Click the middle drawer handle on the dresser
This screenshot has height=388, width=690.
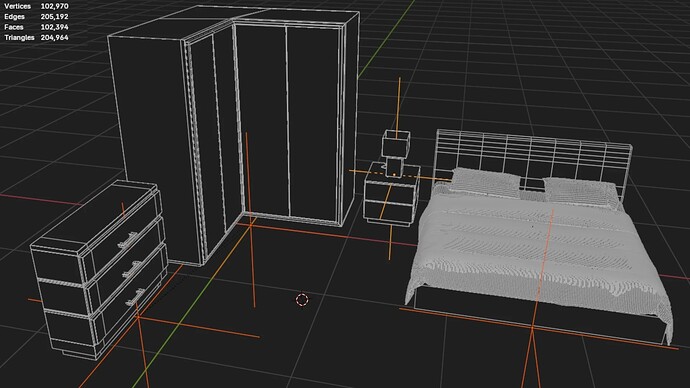point(131,269)
